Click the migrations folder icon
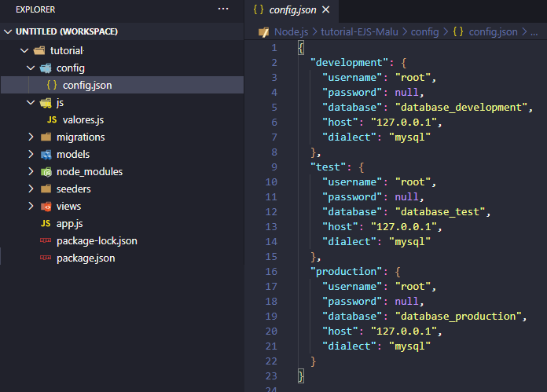 [x=46, y=137]
